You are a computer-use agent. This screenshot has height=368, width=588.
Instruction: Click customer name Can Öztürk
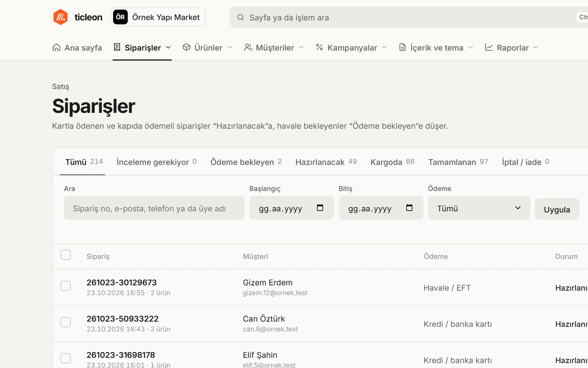(x=264, y=319)
